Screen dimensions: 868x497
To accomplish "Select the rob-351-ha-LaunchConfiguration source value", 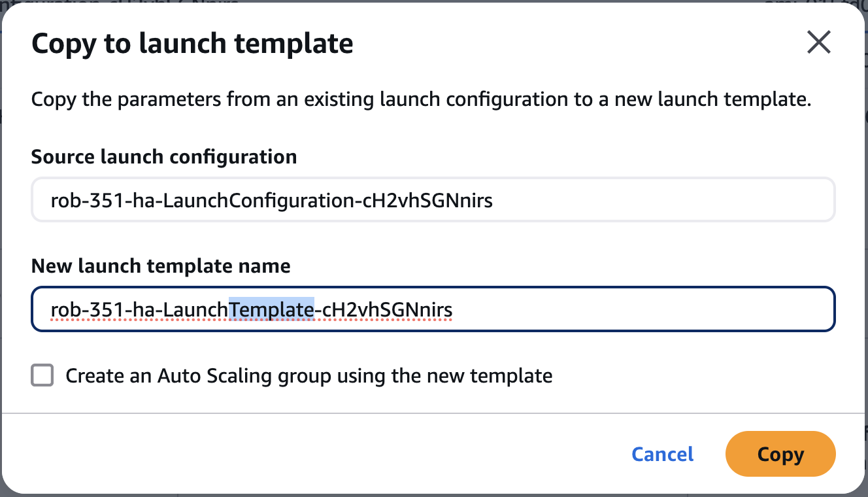I will coord(272,199).
